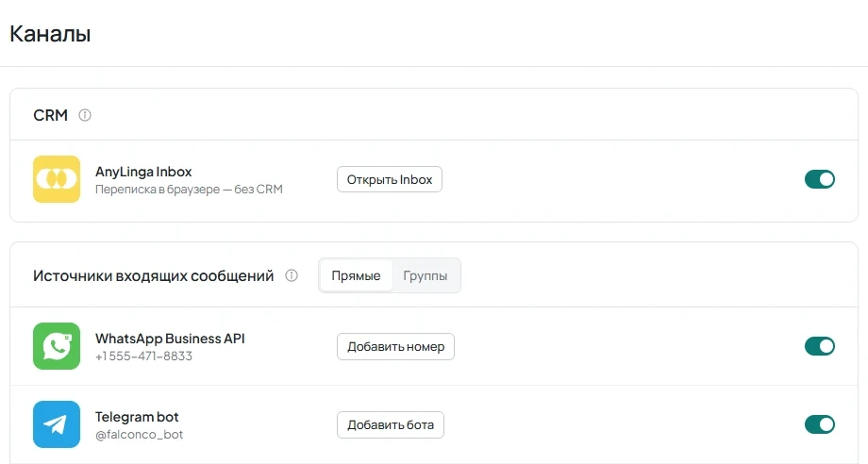Click the Telegram bot blue icon

point(57,424)
